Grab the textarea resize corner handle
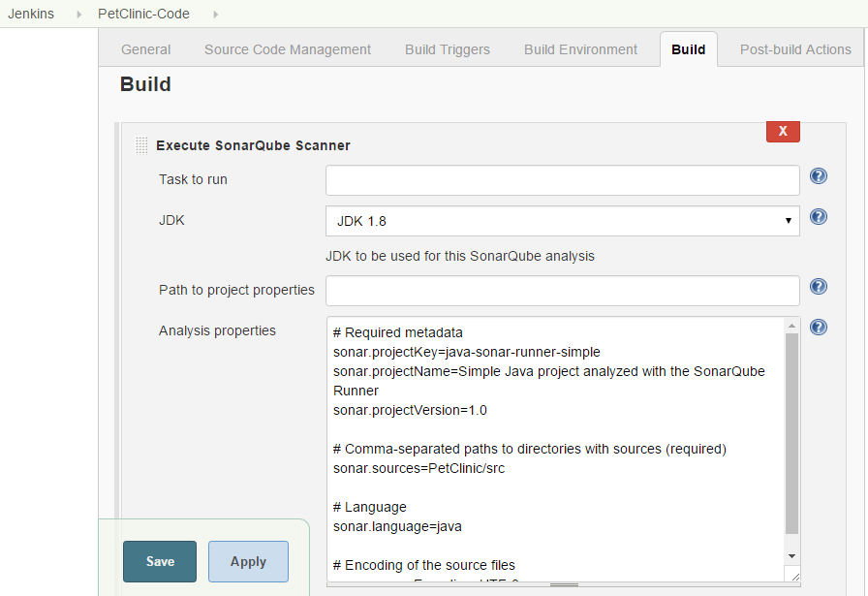The height and width of the screenshot is (596, 868). click(794, 576)
